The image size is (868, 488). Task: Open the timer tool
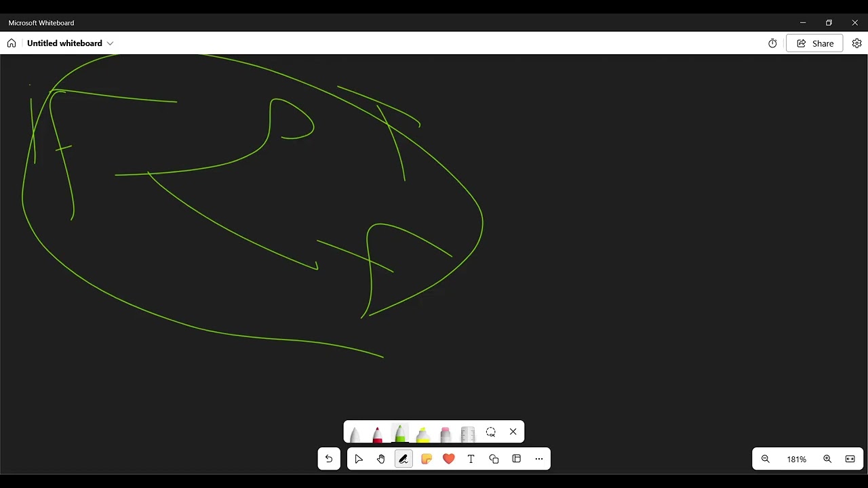[x=772, y=43]
